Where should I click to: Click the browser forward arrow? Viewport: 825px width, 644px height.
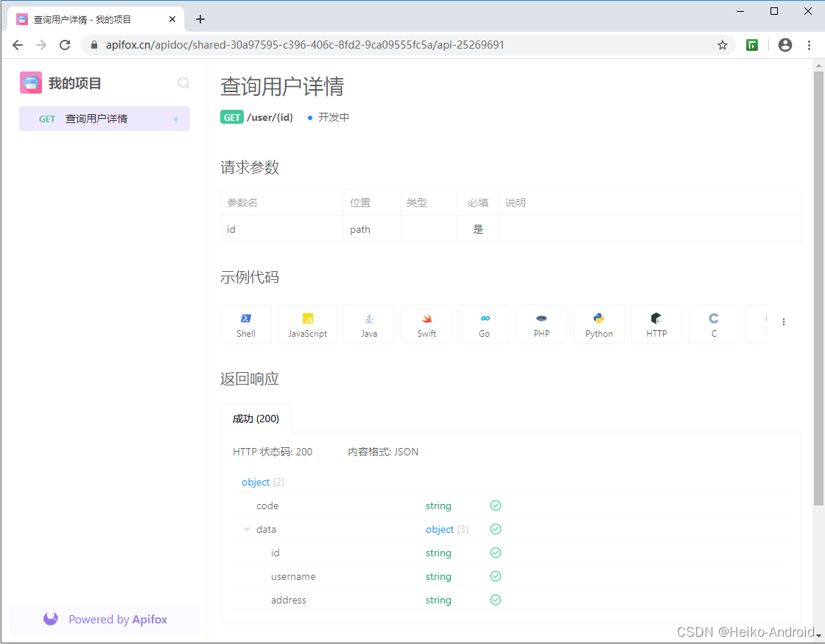pos(41,45)
